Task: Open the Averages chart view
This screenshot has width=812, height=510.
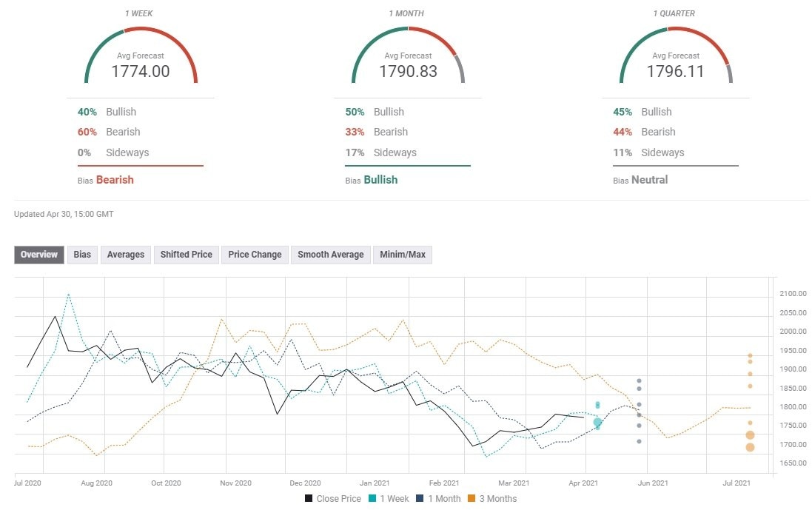Action: tap(125, 254)
